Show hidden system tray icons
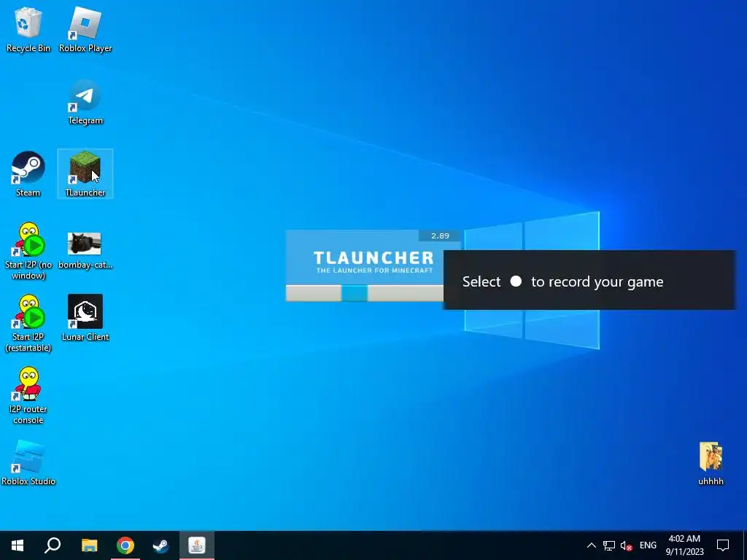Image resolution: width=747 pixels, height=560 pixels. tap(591, 545)
